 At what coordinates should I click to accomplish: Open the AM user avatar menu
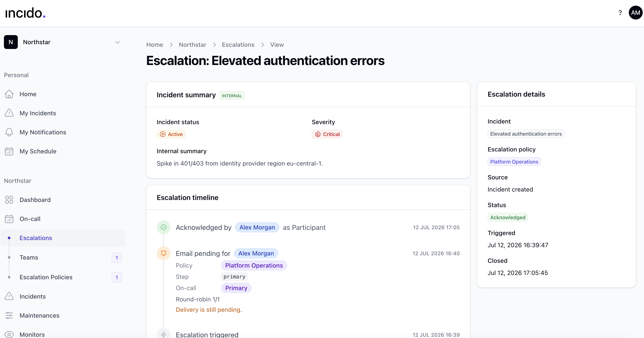636,13
